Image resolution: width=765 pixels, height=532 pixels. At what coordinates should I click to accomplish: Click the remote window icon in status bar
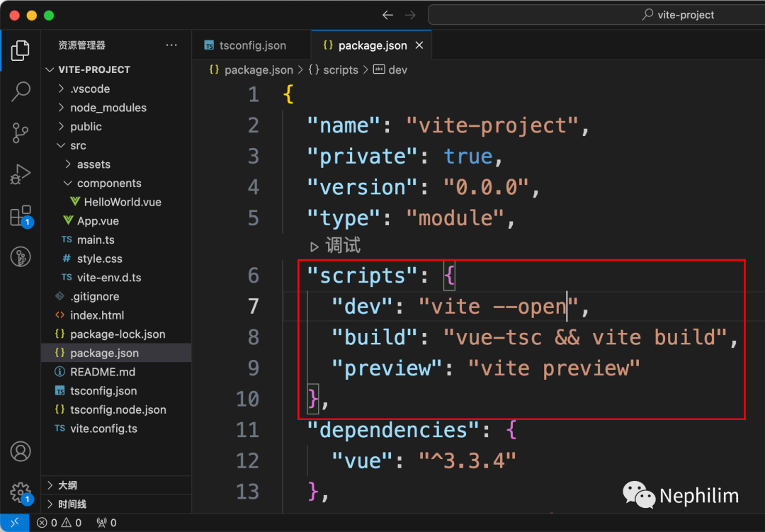[x=14, y=523]
